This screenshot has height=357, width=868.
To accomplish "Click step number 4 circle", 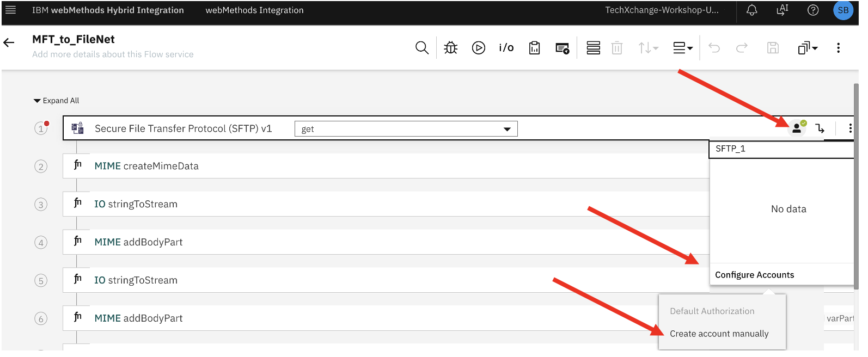I will click(x=41, y=243).
